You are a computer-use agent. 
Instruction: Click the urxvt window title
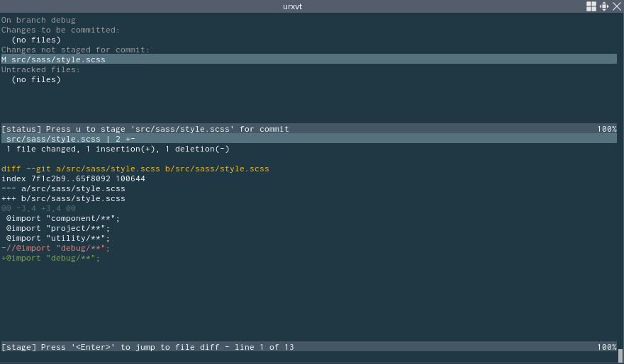pyautogui.click(x=293, y=6)
